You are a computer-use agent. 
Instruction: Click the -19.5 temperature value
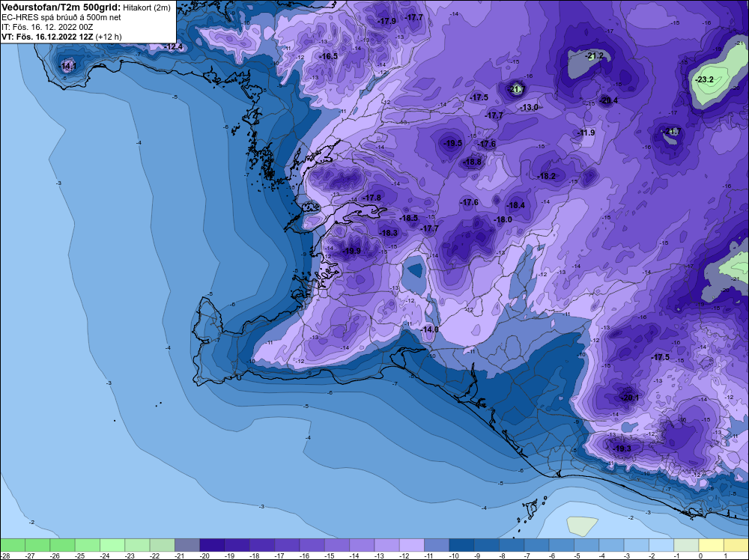pyautogui.click(x=453, y=143)
